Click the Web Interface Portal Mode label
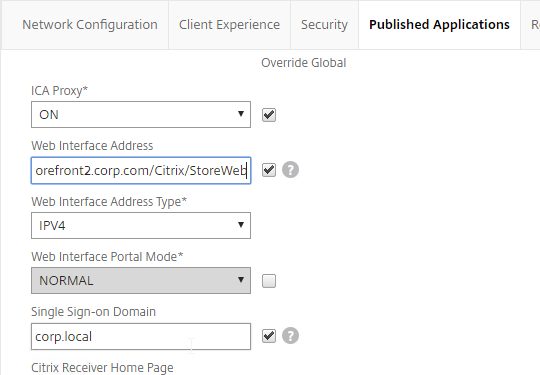Viewport: 540px width, 375px height. point(107,257)
